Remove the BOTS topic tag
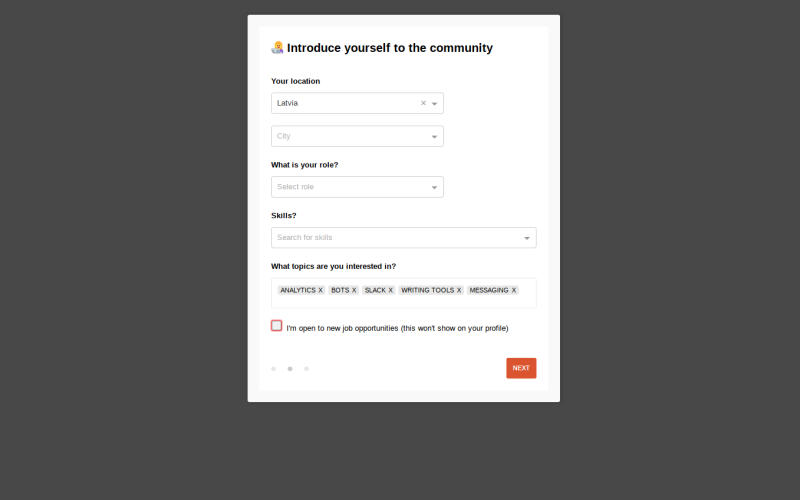 tap(354, 290)
